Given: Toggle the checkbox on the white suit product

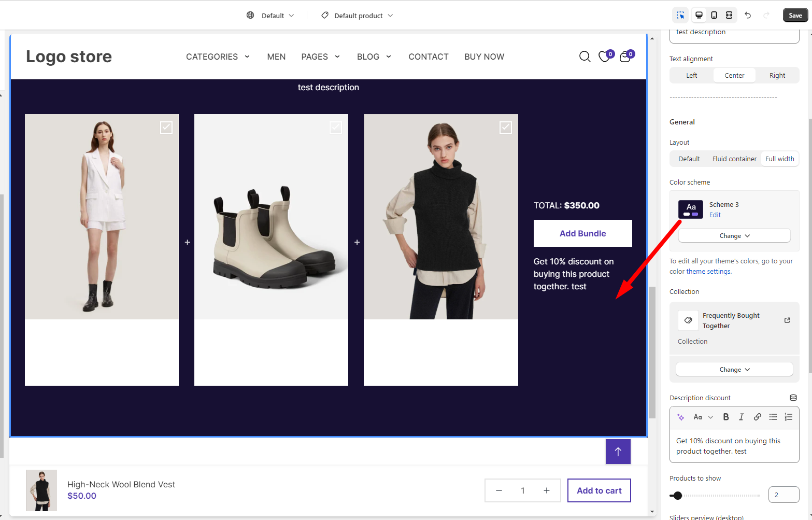Looking at the screenshot, I should (166, 127).
